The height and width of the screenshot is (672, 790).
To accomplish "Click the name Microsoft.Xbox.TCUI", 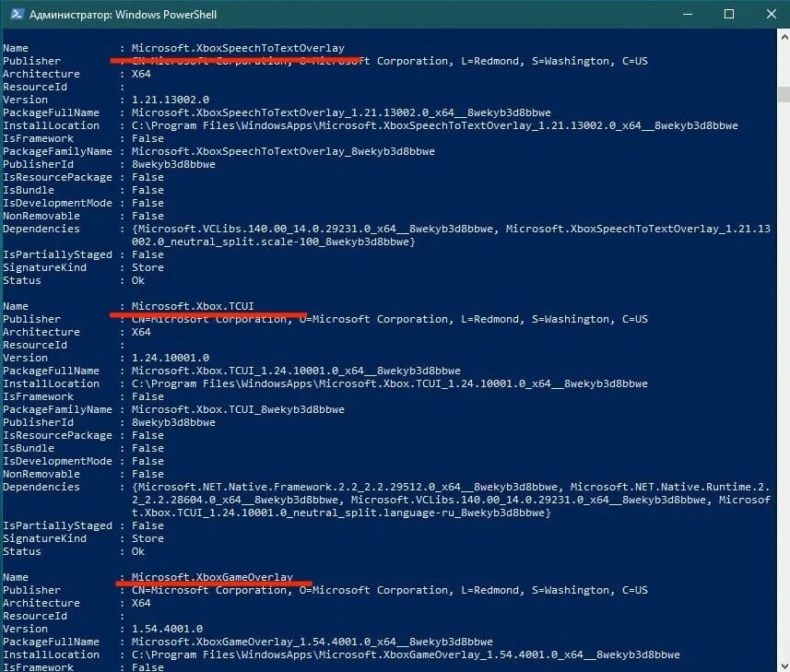I will 193,306.
